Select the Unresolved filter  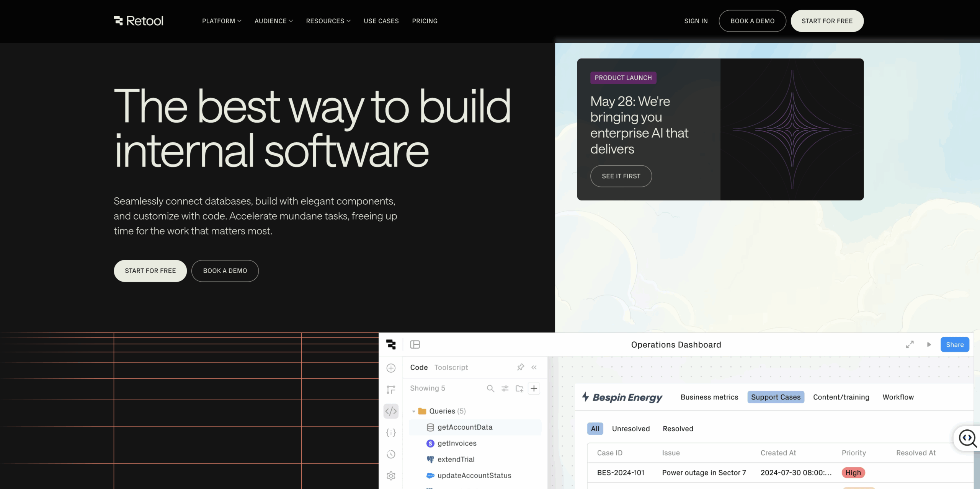tap(630, 429)
